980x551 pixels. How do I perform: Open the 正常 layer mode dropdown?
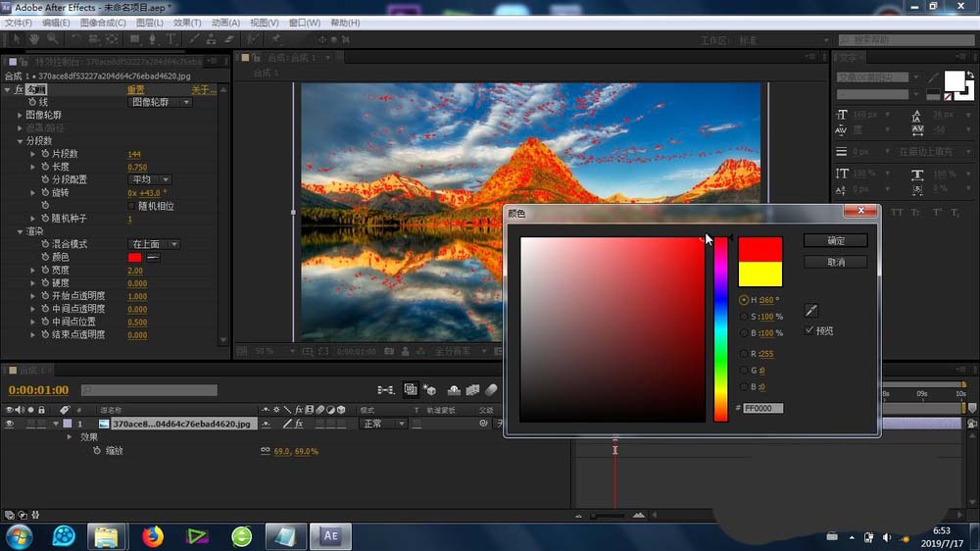[x=383, y=425]
